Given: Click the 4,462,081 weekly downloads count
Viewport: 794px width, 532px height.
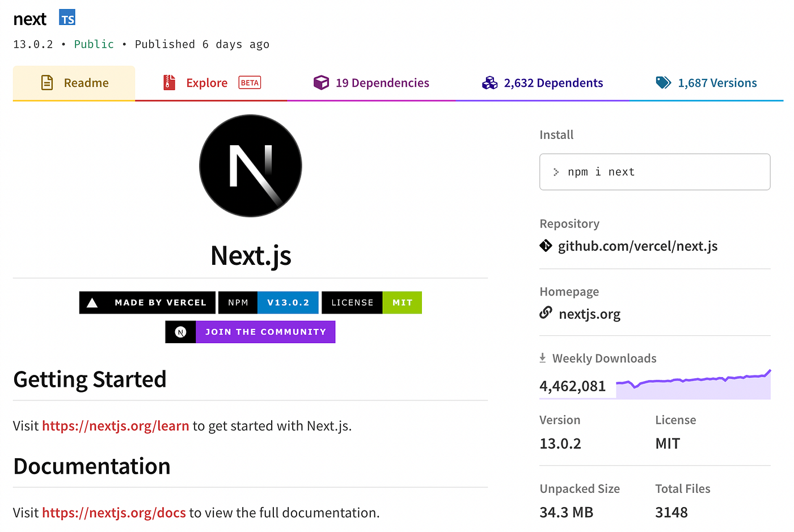Looking at the screenshot, I should tap(573, 386).
